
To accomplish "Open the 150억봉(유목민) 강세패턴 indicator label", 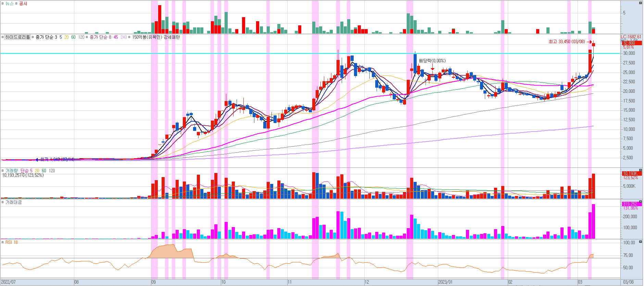I will (x=156, y=37).
